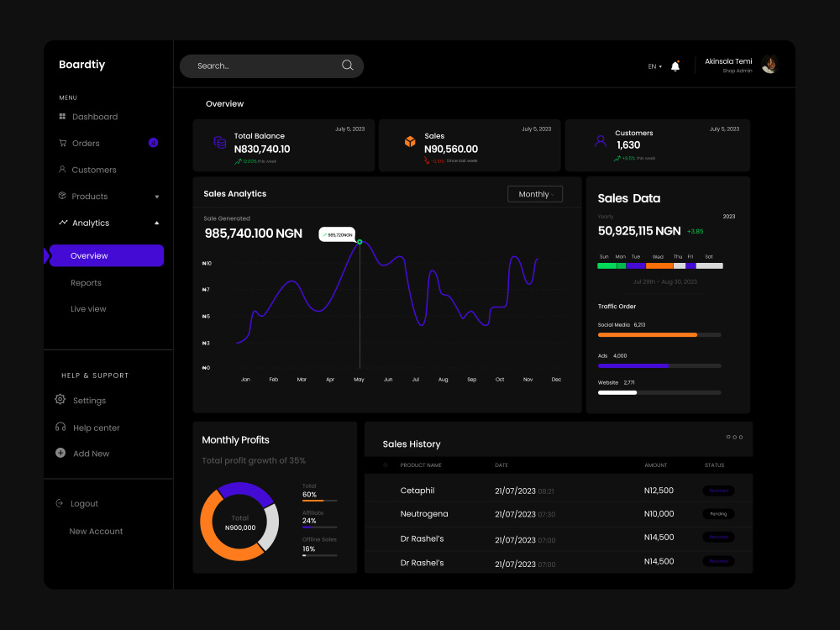Collapse the Analytics submenu arrow
Screen dimensions: 840x630
tap(157, 223)
